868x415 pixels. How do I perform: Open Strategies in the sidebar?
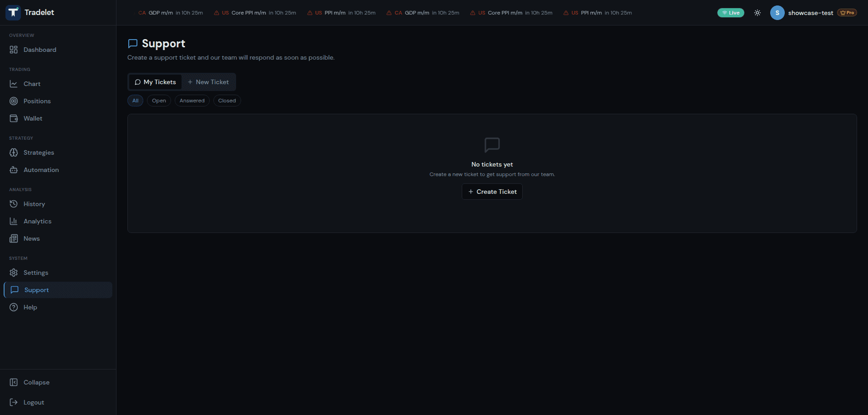point(39,152)
